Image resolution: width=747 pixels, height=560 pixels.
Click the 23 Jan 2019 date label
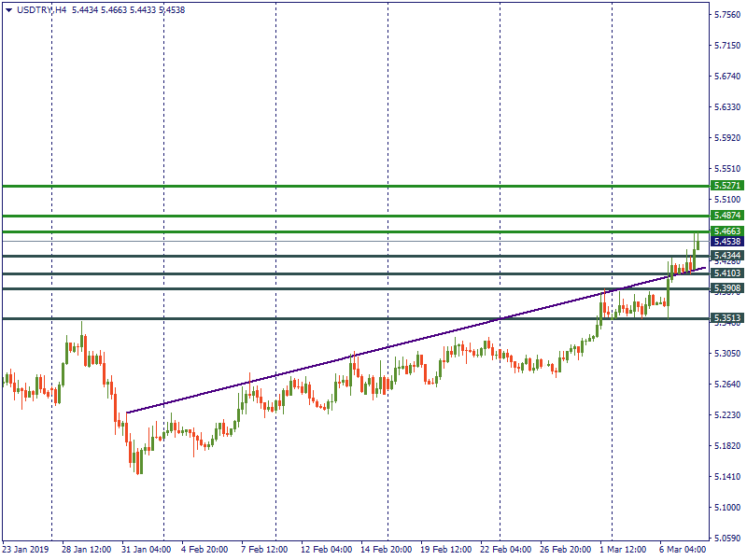point(25,550)
